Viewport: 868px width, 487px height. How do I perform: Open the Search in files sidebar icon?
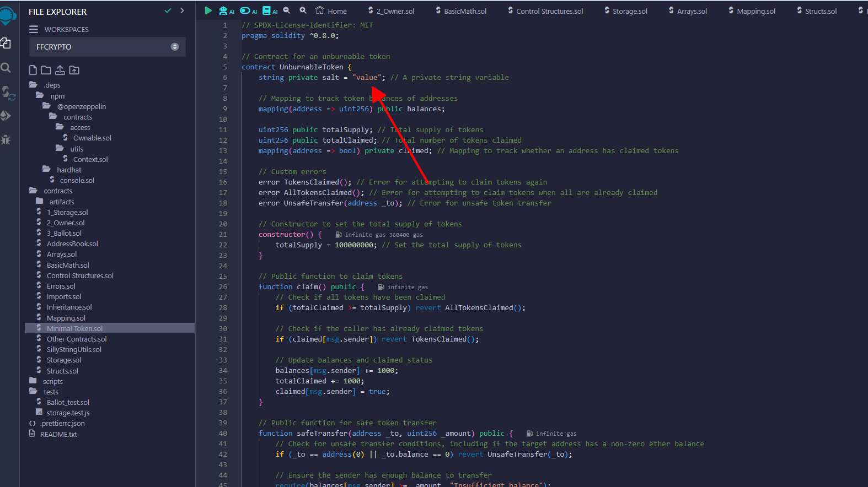[x=6, y=68]
